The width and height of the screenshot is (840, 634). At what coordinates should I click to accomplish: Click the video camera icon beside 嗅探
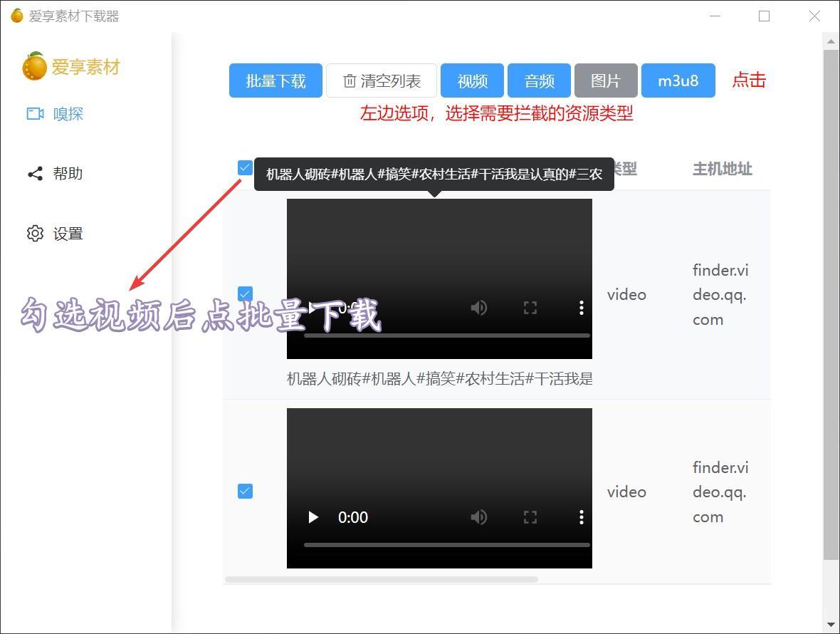click(x=36, y=113)
